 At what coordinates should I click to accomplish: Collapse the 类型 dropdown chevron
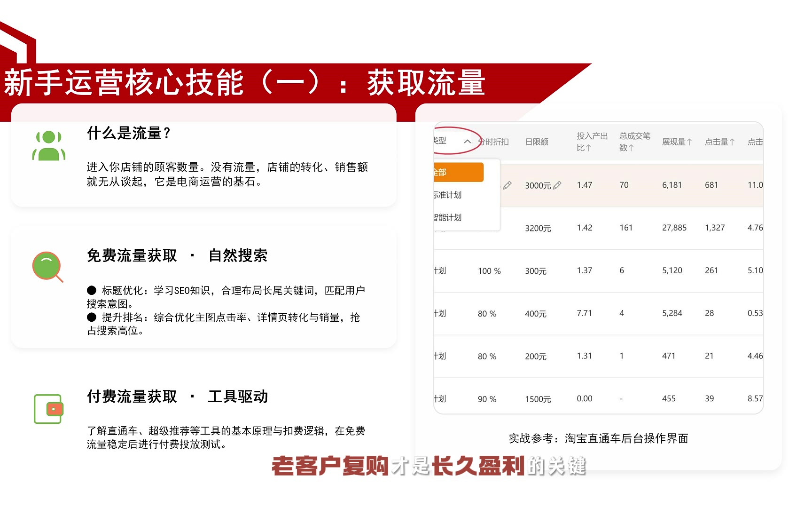pyautogui.click(x=467, y=141)
